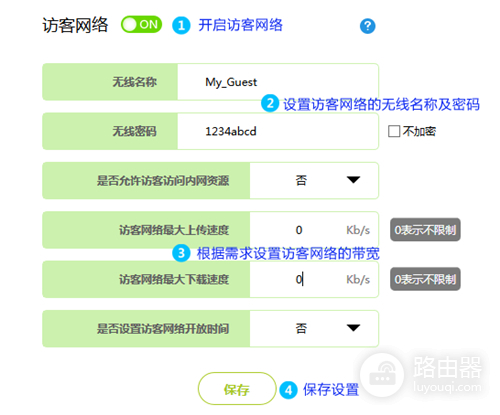Click the step 2 circled number badge
The height and width of the screenshot is (415, 500).
point(270,103)
